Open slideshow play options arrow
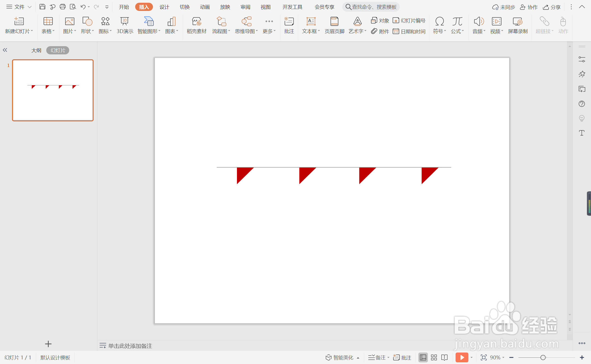The image size is (591, 364). pos(472,357)
